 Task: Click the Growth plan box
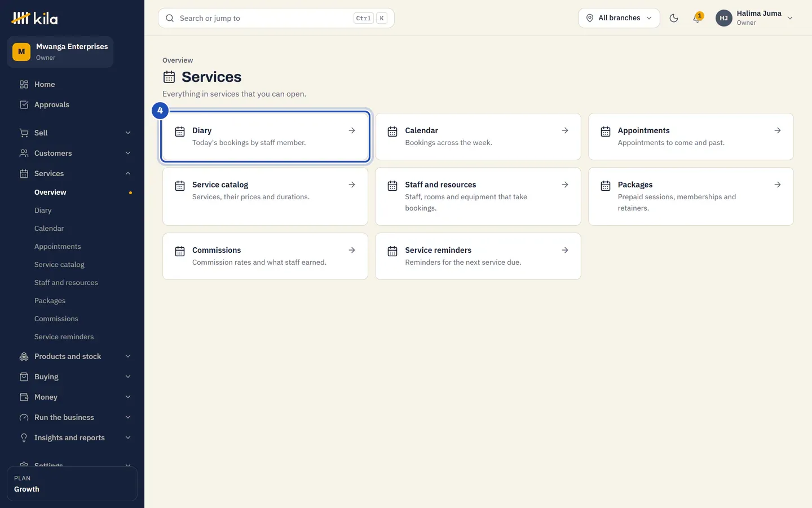72,484
